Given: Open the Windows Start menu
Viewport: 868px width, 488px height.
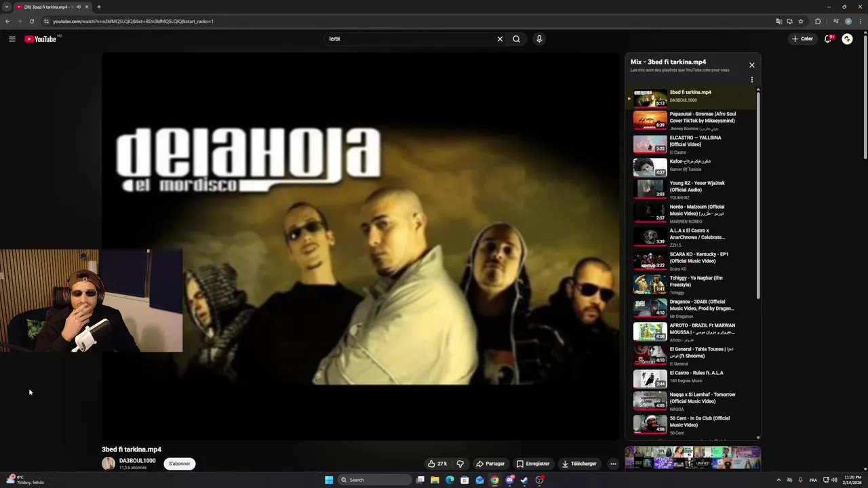Looking at the screenshot, I should pos(329,480).
